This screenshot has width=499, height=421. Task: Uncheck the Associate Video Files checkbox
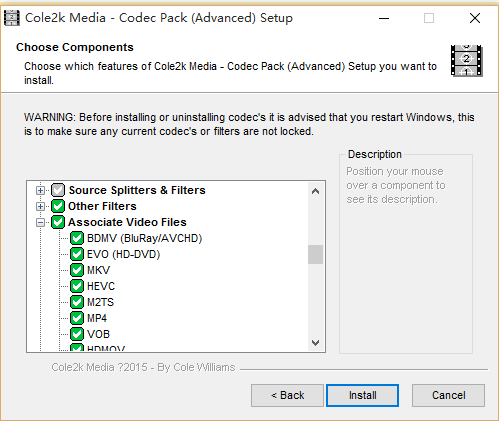58,222
